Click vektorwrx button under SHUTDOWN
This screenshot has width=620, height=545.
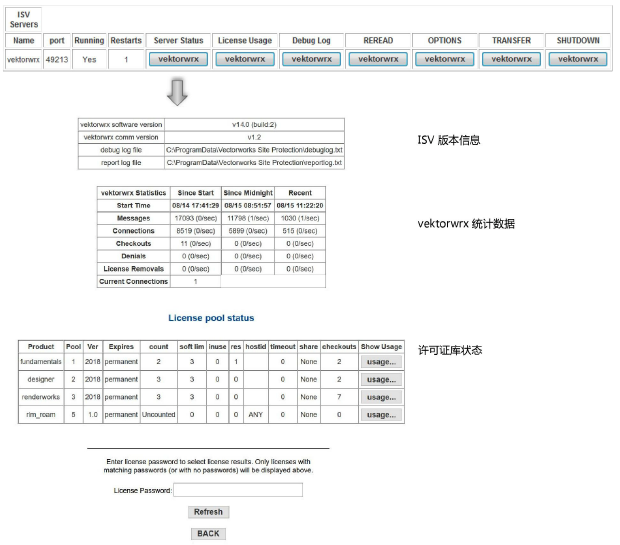(578, 59)
